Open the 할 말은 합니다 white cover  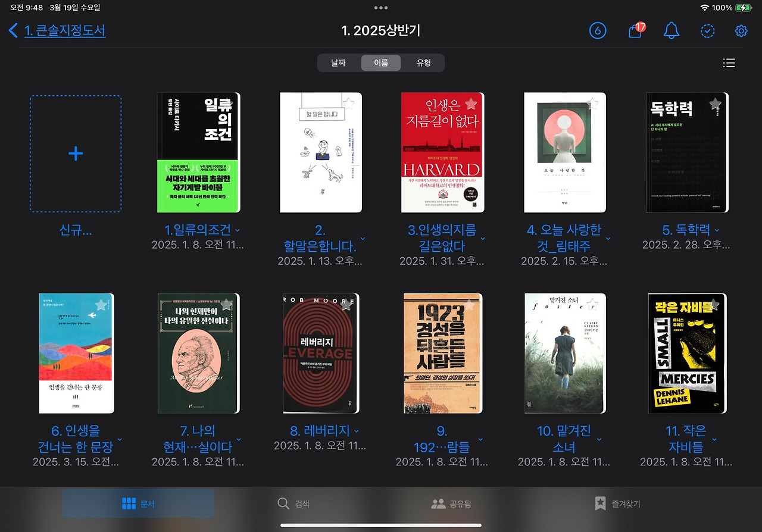click(x=321, y=152)
